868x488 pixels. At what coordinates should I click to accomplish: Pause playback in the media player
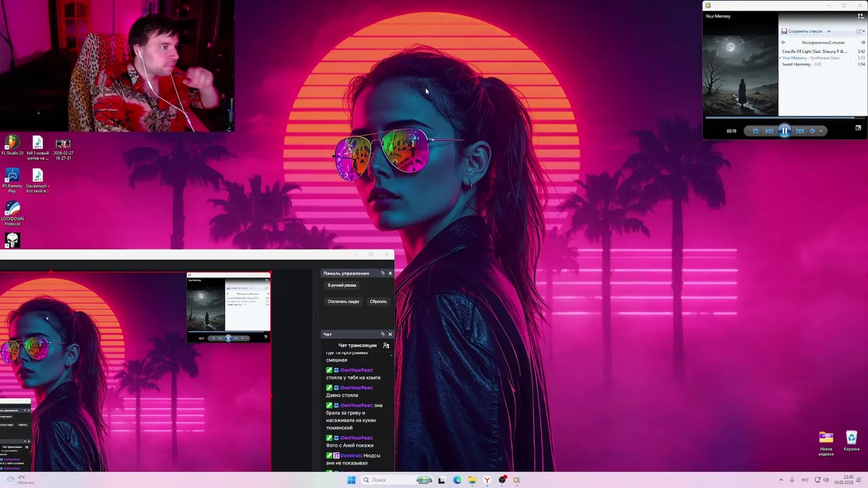click(x=785, y=131)
